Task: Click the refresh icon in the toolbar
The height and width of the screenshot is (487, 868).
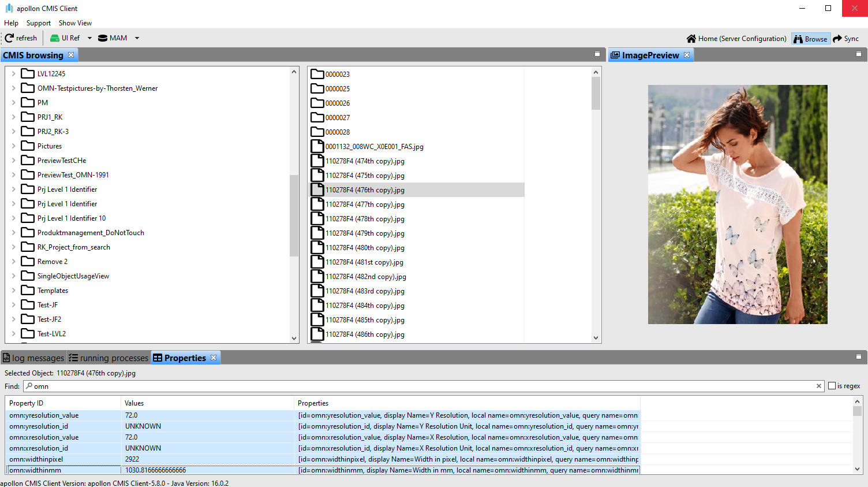Action: [8, 38]
